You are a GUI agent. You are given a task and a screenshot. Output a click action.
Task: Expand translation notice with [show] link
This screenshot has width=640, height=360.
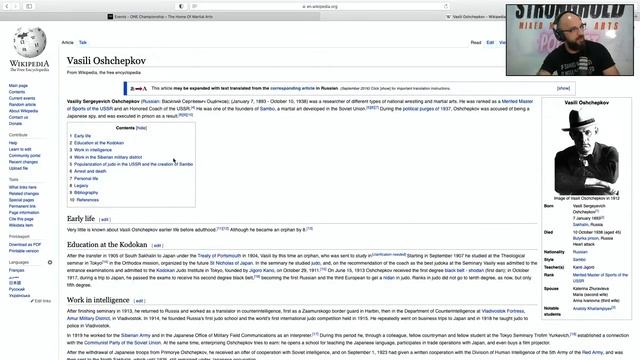click(563, 88)
